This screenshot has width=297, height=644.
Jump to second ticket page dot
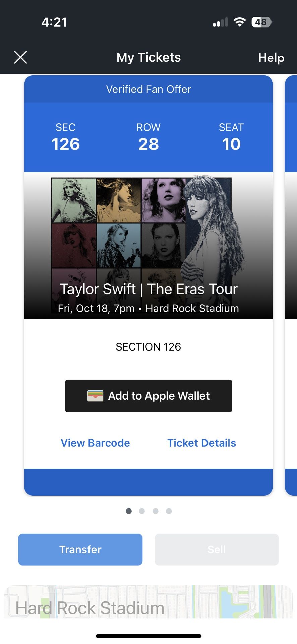(x=142, y=511)
